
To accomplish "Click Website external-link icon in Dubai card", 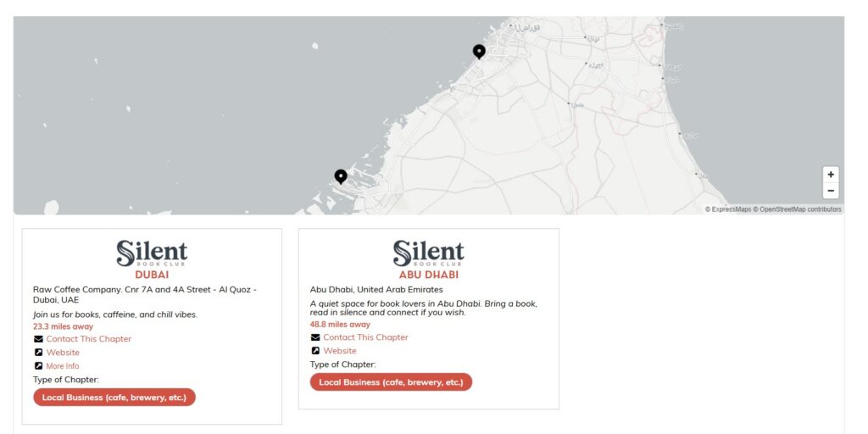I will coord(38,353).
